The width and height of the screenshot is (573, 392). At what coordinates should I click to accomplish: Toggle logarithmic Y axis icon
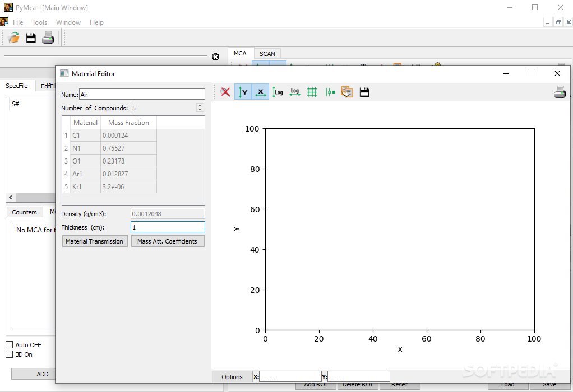[278, 92]
